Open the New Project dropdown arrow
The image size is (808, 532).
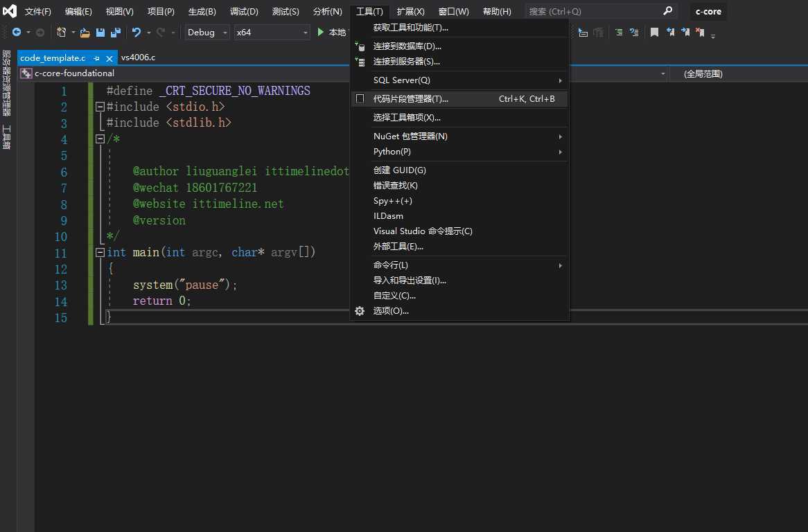tap(73, 33)
